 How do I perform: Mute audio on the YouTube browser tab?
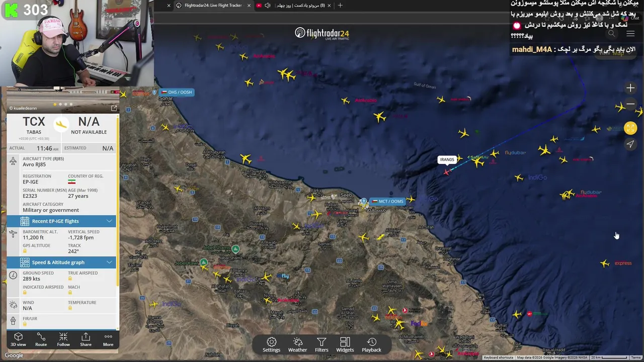[267, 6]
